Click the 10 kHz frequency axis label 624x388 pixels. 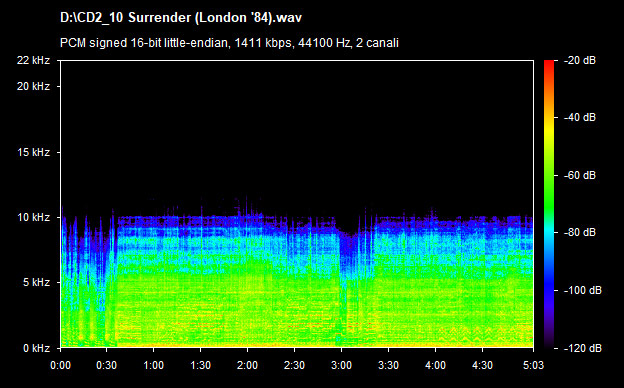pyautogui.click(x=33, y=217)
